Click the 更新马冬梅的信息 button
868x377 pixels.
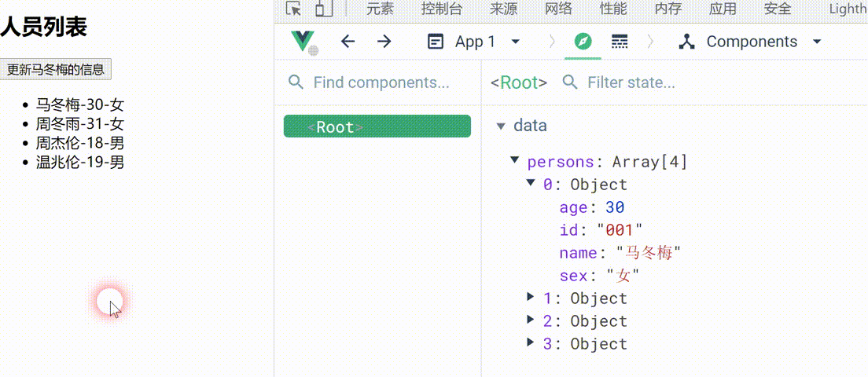pos(56,69)
